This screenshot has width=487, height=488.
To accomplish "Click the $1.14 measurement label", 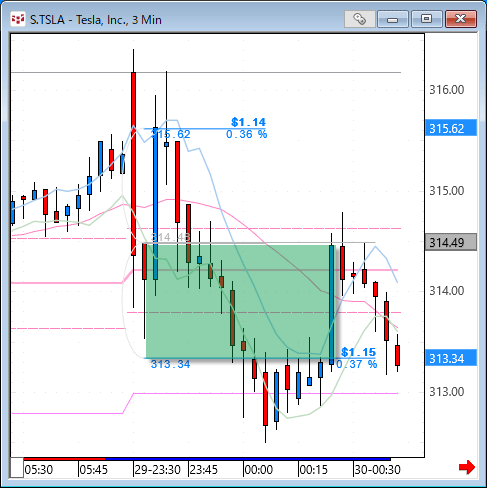I will (x=249, y=122).
